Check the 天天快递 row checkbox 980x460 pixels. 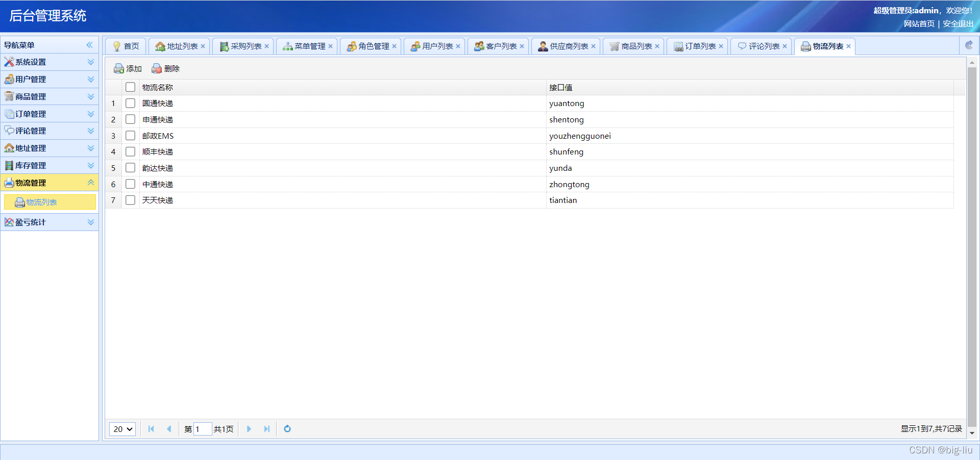(x=130, y=200)
